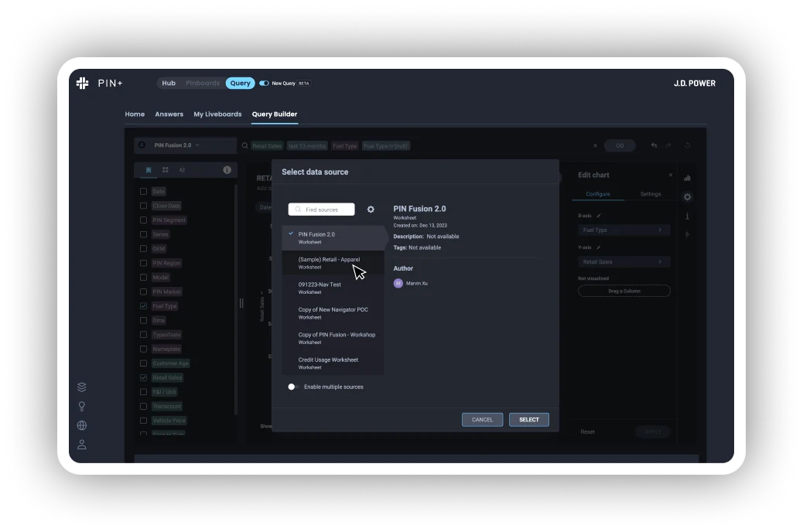Click the SELECT button
The width and height of the screenshot is (803, 532).
[x=529, y=419]
